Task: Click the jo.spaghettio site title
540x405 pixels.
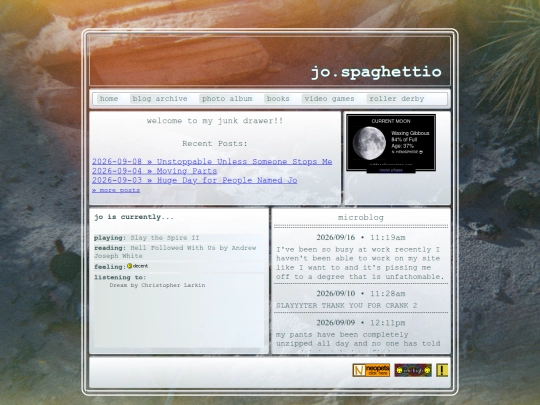Action: click(376, 72)
